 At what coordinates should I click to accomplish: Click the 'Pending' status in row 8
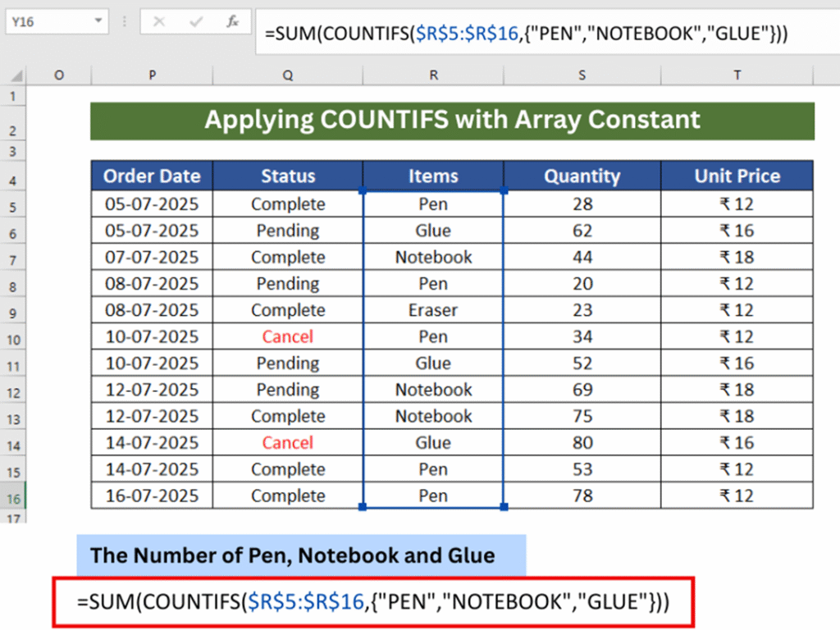(288, 284)
